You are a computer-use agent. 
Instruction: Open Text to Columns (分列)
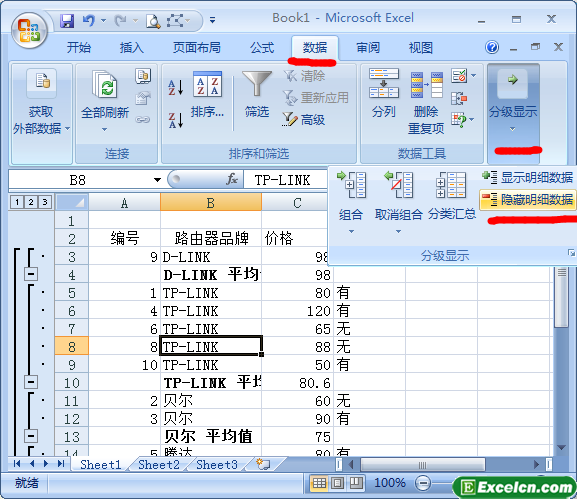click(384, 94)
